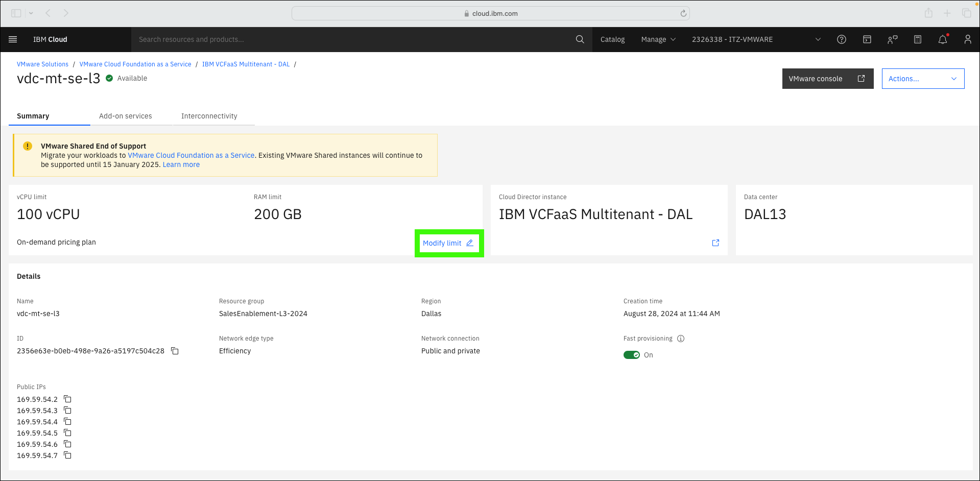Open the chat/support icon in header
This screenshot has height=481, width=980.
892,39
